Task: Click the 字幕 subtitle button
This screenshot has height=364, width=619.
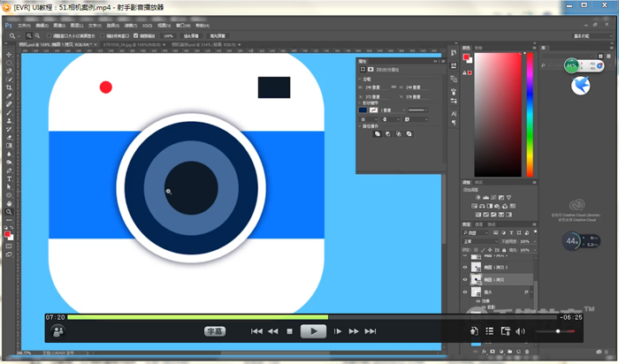Action: pyautogui.click(x=215, y=331)
